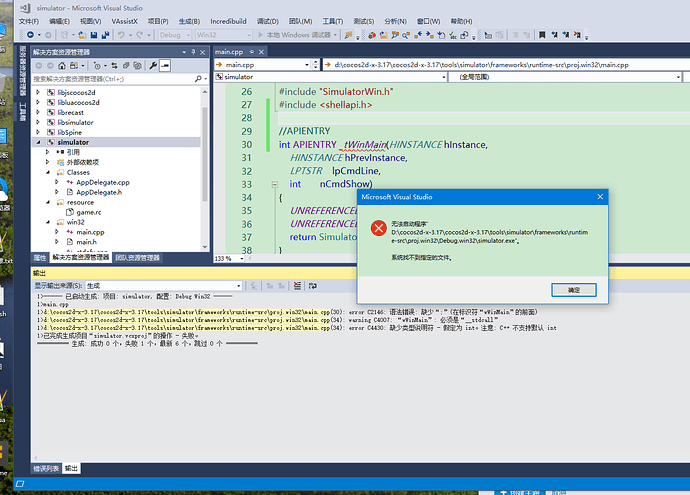Toggle the preview selected items button

[165, 65]
